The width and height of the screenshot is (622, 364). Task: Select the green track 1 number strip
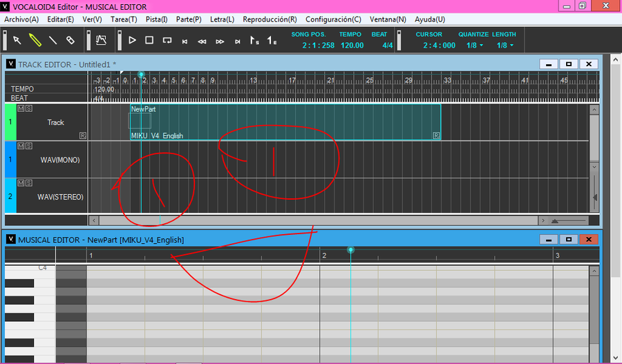point(10,122)
